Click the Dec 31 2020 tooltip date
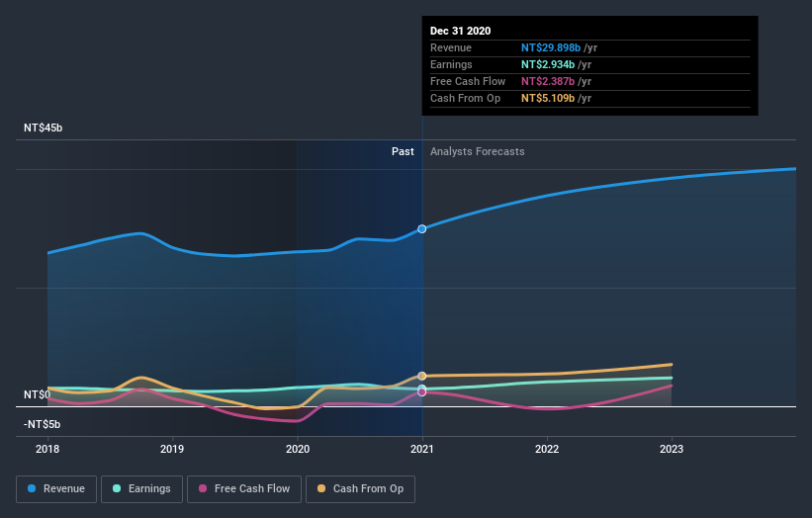The height and width of the screenshot is (518, 812). 460,31
